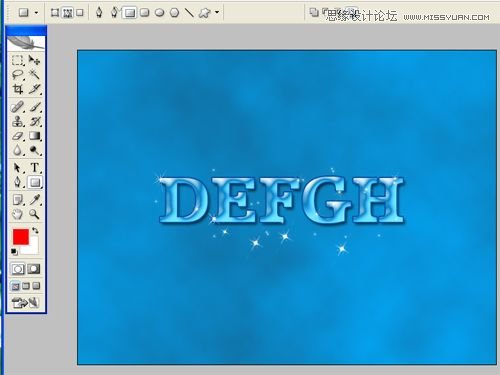Activate the Type tool
Viewport: 500px width, 375px height.
(34, 168)
